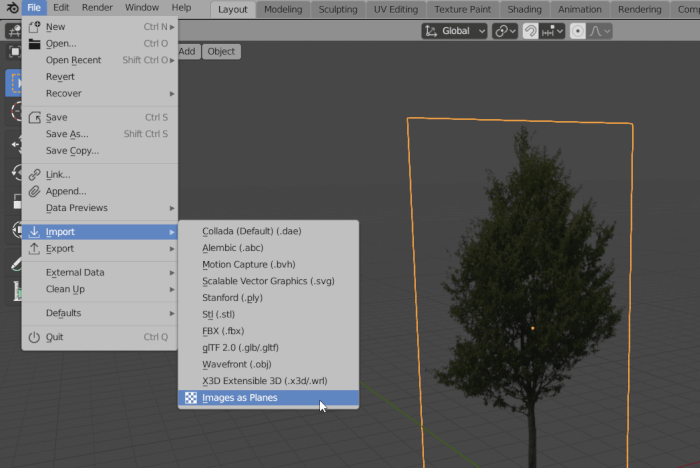Click the Quit power icon
Image resolution: width=700 pixels, height=468 pixels.
[x=34, y=337]
